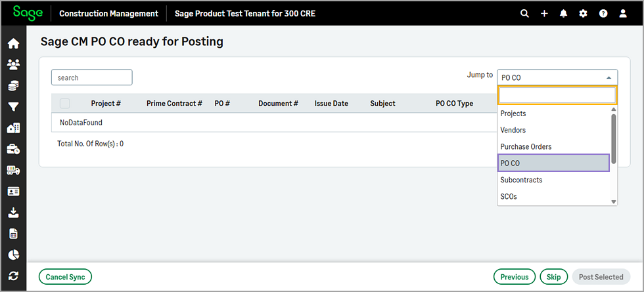Click the Sage logo
The image size is (644, 292).
(28, 12)
